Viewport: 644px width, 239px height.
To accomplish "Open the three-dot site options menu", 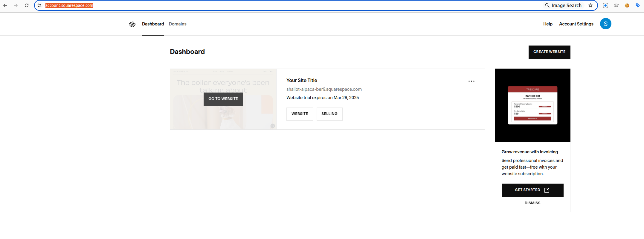I will click(471, 81).
